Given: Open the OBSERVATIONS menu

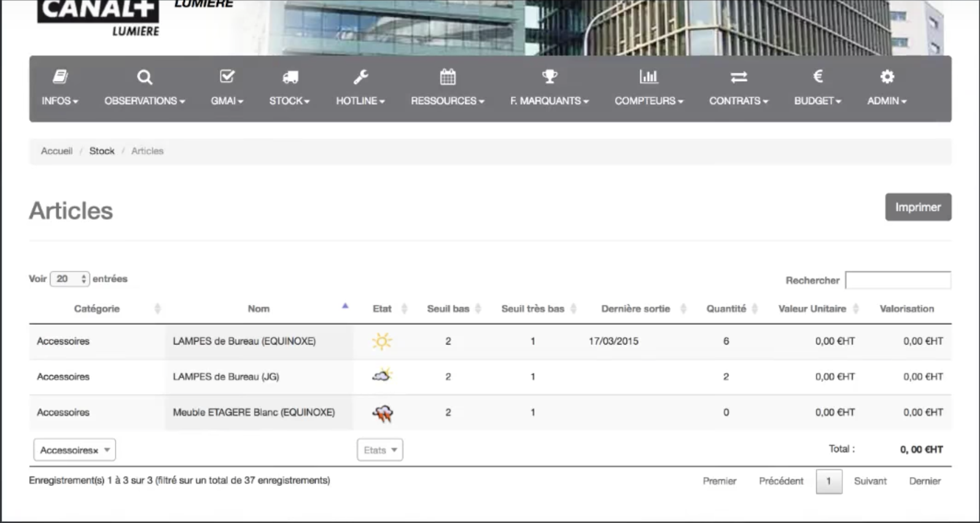Looking at the screenshot, I should coord(144,101).
